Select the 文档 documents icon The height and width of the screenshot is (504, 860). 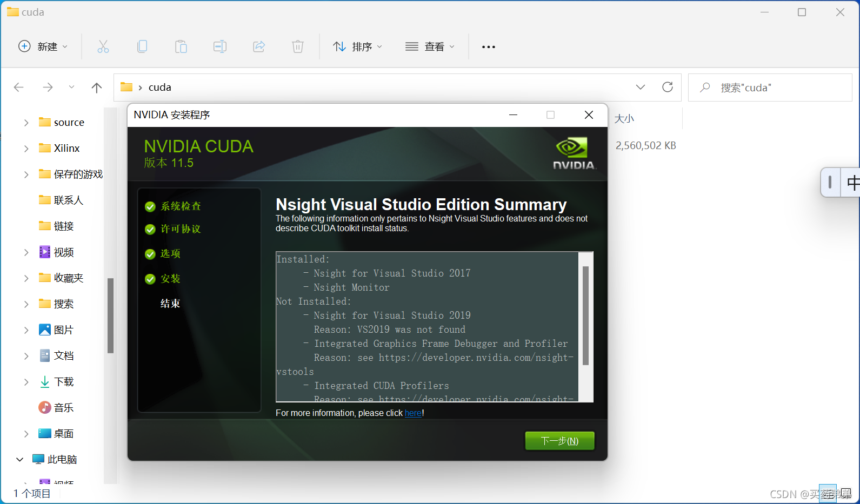tap(45, 355)
